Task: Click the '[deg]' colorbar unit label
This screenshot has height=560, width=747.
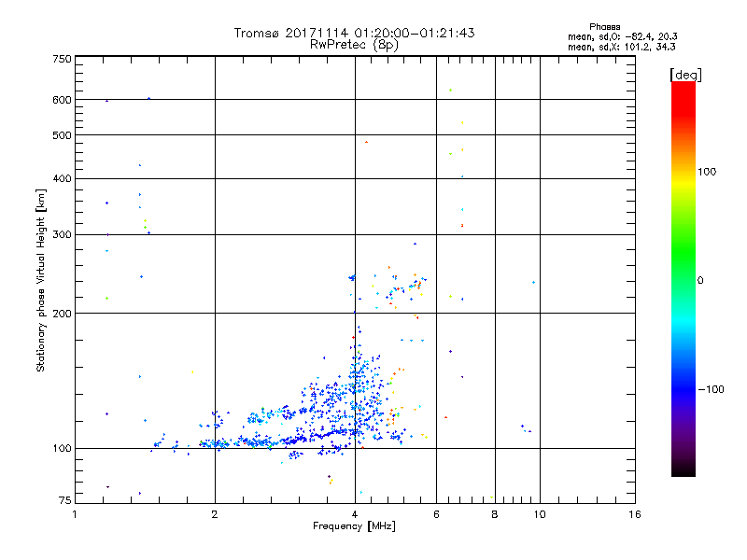Action: point(685,75)
